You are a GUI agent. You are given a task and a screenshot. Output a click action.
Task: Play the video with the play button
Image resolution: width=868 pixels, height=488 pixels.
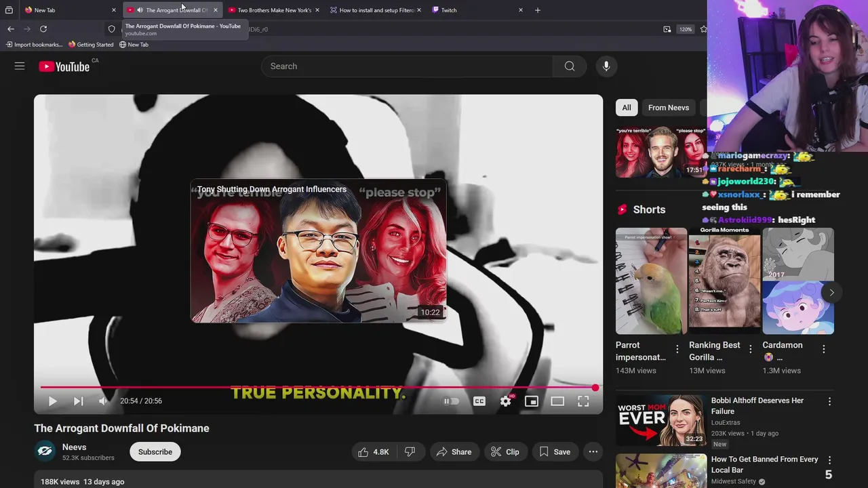coord(52,401)
